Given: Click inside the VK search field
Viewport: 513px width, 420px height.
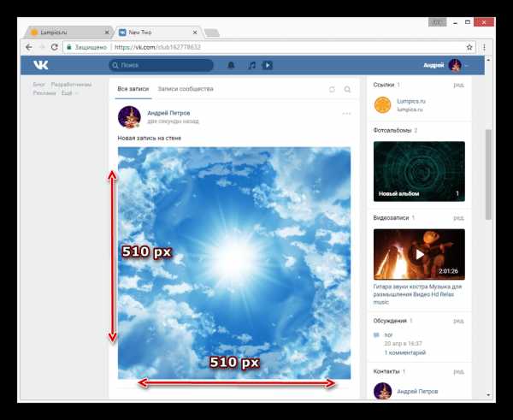Looking at the screenshot, I should coord(161,65).
